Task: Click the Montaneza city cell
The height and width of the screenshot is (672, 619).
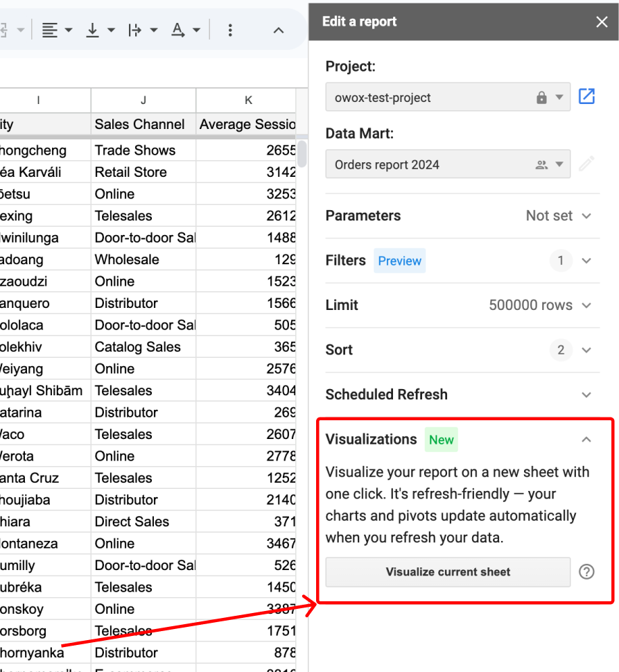Action: click(x=45, y=544)
